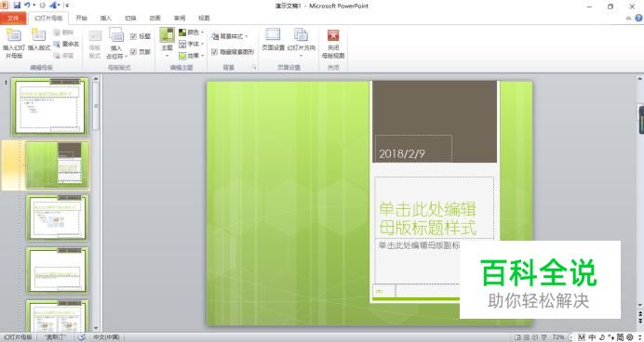Click Insert Layout (插入版式) icon
This screenshot has width=644, height=342.
(x=39, y=35)
